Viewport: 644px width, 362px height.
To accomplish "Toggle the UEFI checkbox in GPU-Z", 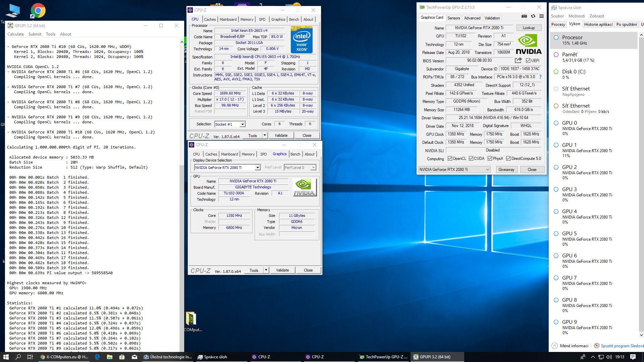I will [x=528, y=61].
